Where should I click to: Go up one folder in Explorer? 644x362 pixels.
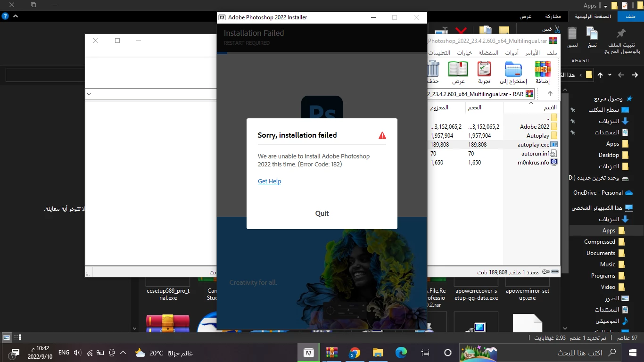(x=600, y=75)
